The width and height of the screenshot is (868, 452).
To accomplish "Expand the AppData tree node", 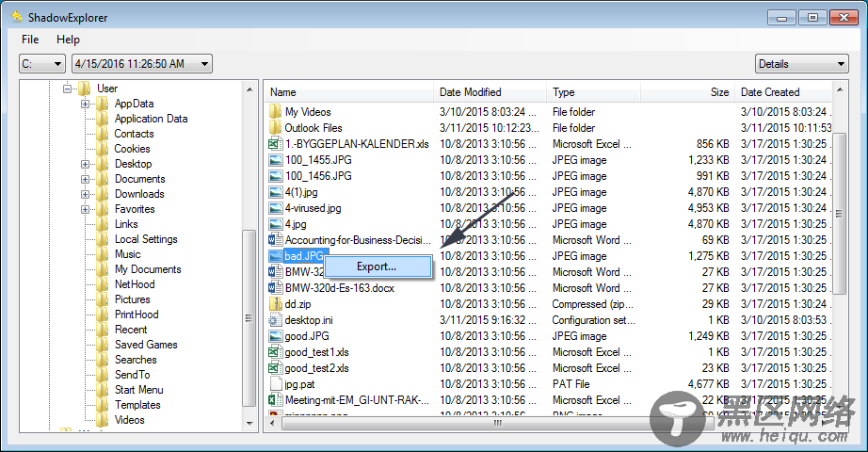I will pyautogui.click(x=85, y=104).
